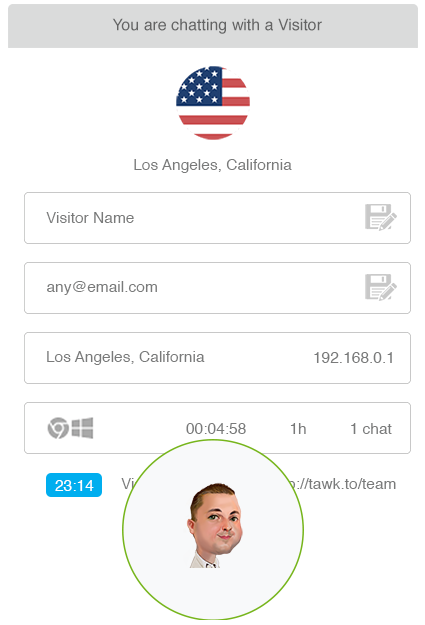
Task: Click the save icon beside Visitor Name
Action: tap(381, 217)
